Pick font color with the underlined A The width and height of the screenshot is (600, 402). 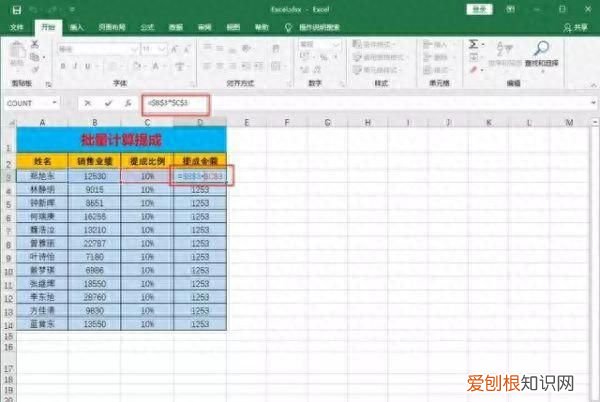(x=156, y=67)
